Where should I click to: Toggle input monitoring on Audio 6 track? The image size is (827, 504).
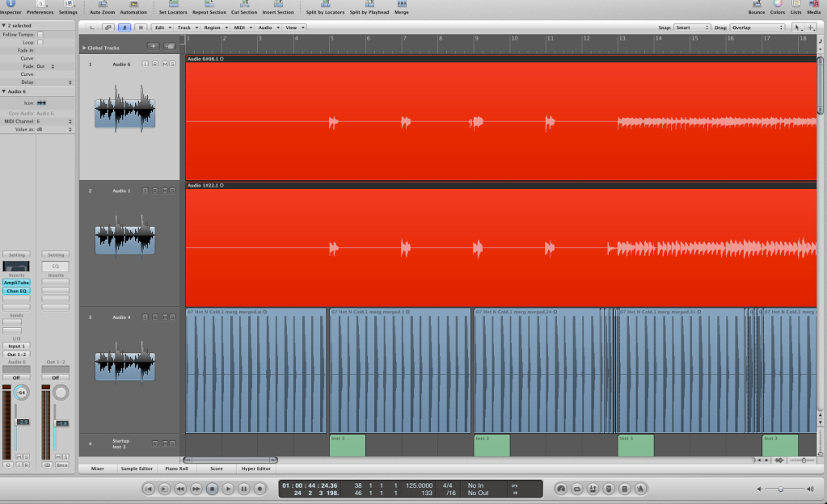(145, 64)
